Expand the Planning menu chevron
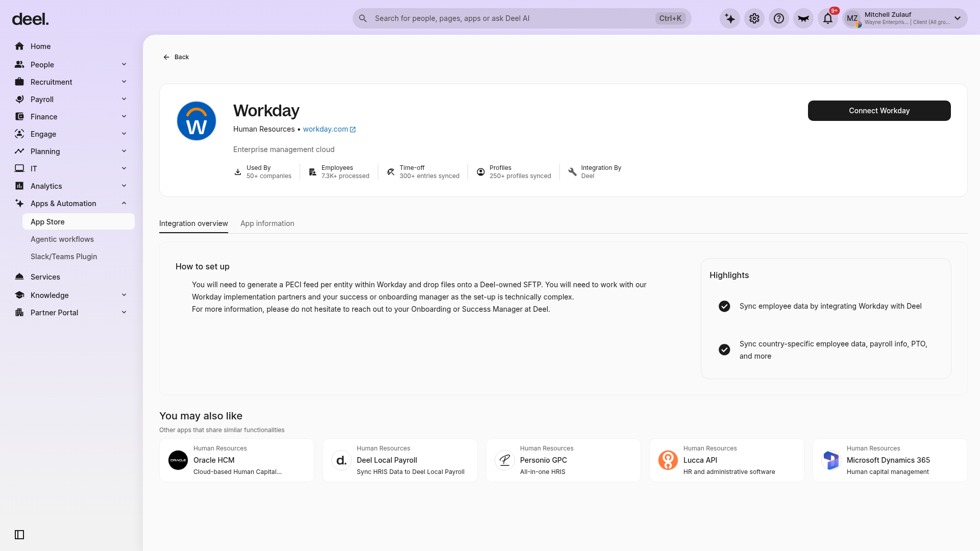Image resolution: width=980 pixels, height=551 pixels. tap(124, 151)
